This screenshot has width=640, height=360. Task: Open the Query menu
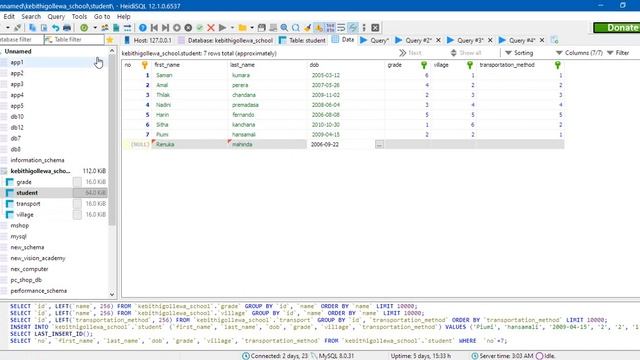(56, 17)
